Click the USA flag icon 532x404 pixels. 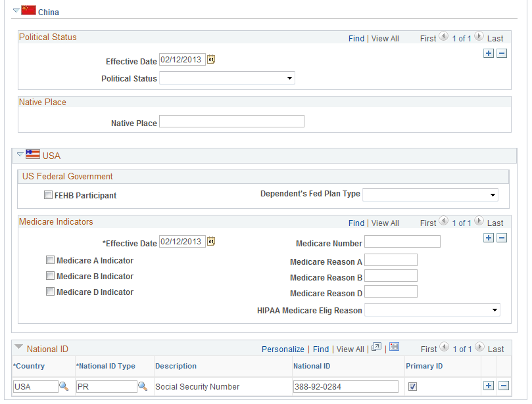tap(33, 154)
